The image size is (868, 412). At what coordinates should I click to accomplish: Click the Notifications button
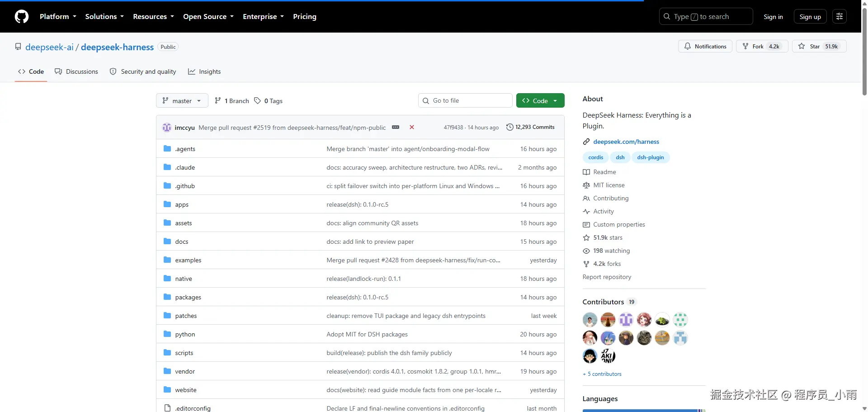click(705, 47)
